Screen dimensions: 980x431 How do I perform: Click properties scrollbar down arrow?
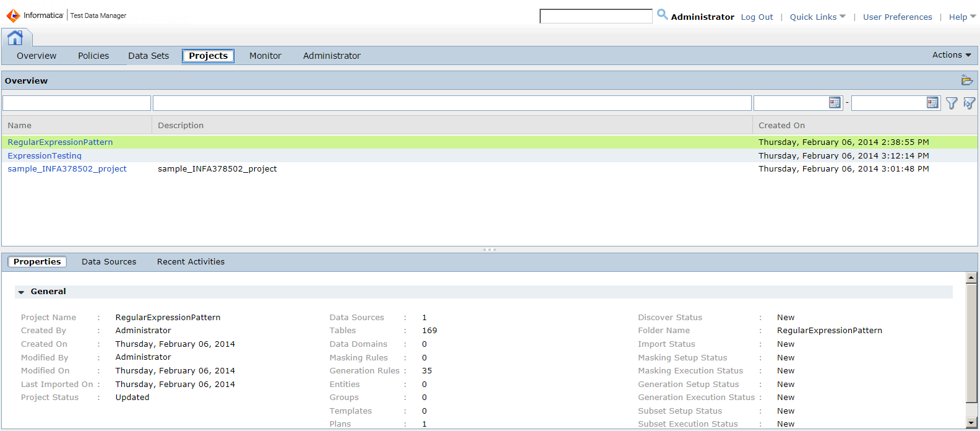point(971,423)
